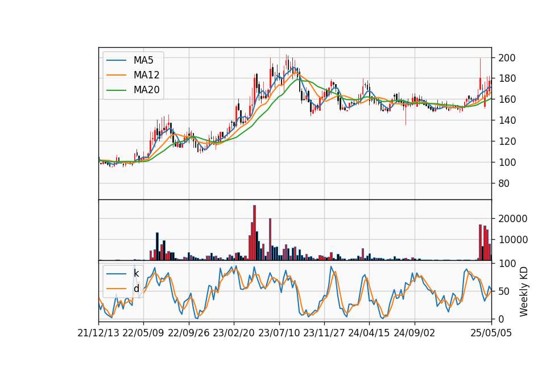Click the 200 price axis tick
546x392 pixels.
pyautogui.click(x=507, y=58)
